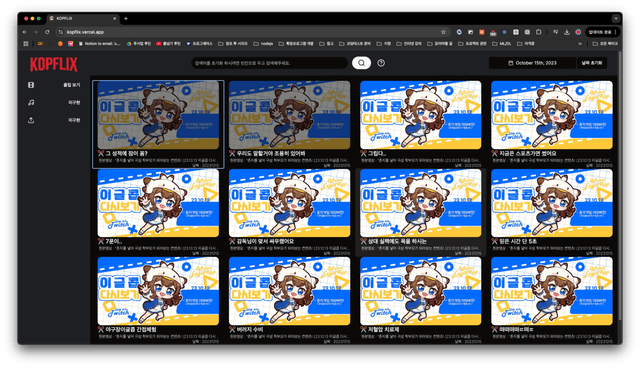Click the kopflix.vercel.app address bar
The width and height of the screenshot is (640, 368).
tap(253, 32)
